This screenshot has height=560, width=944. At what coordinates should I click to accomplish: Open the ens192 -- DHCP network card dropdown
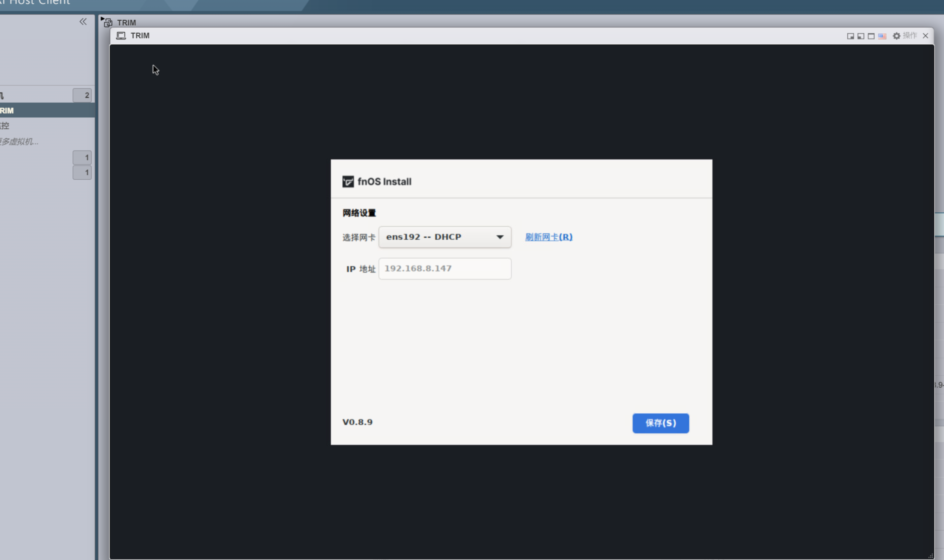point(438,237)
